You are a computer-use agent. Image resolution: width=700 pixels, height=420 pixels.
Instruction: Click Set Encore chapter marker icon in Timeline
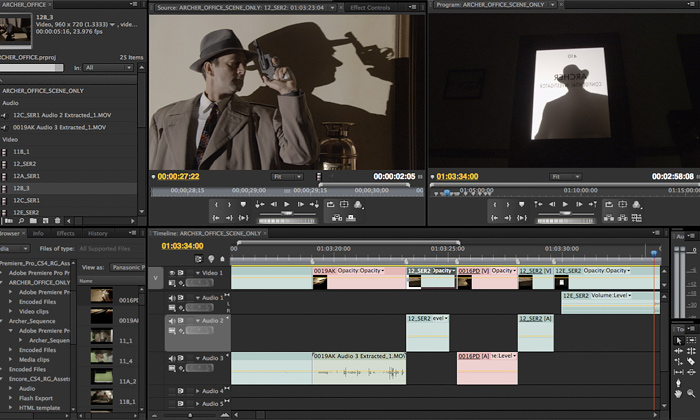click(x=211, y=259)
